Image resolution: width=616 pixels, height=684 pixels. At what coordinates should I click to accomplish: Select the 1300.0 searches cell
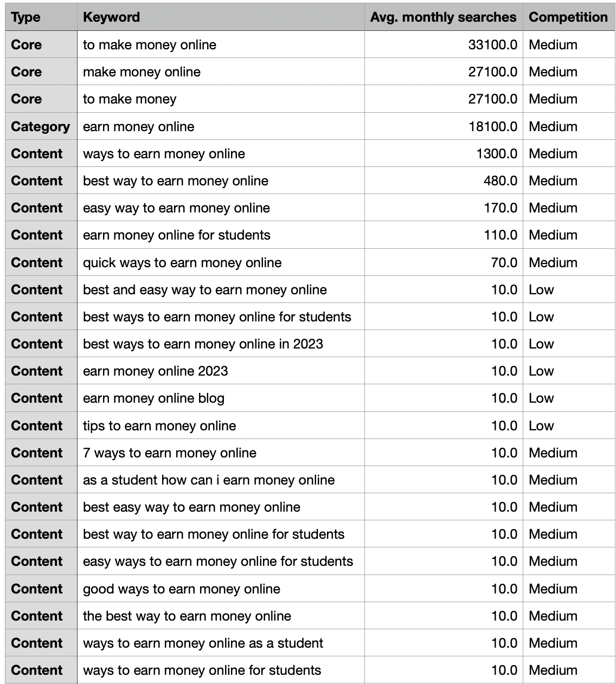pyautogui.click(x=496, y=154)
